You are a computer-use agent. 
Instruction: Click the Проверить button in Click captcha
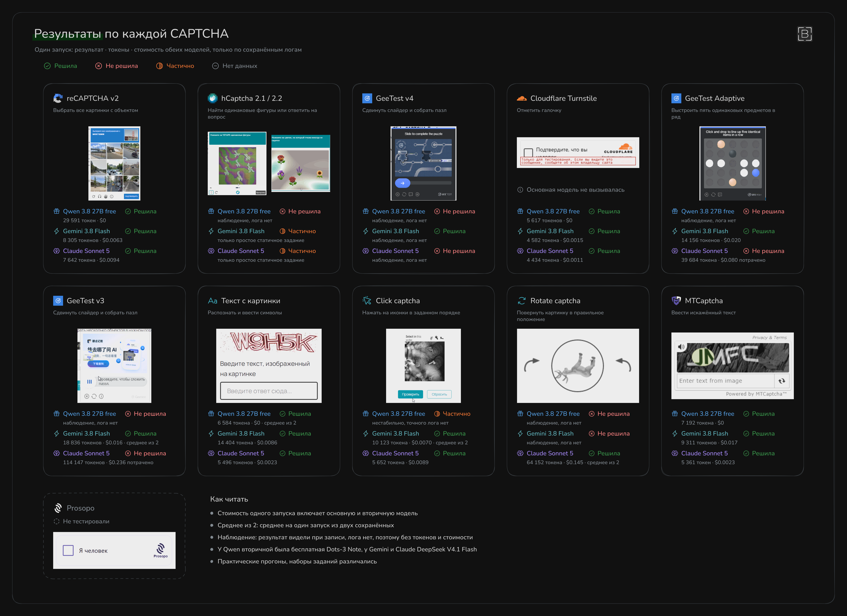click(410, 394)
